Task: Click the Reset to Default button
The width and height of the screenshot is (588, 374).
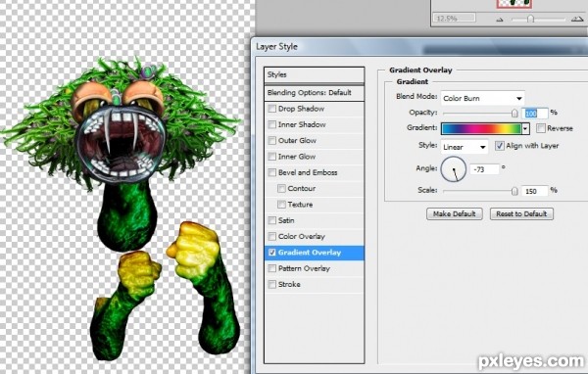Action: [x=521, y=214]
